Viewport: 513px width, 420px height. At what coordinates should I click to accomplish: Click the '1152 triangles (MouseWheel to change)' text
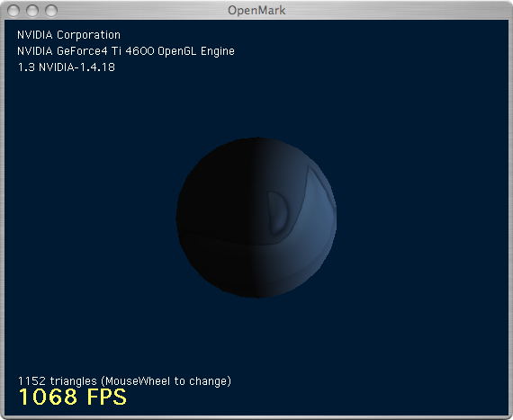click(x=125, y=381)
